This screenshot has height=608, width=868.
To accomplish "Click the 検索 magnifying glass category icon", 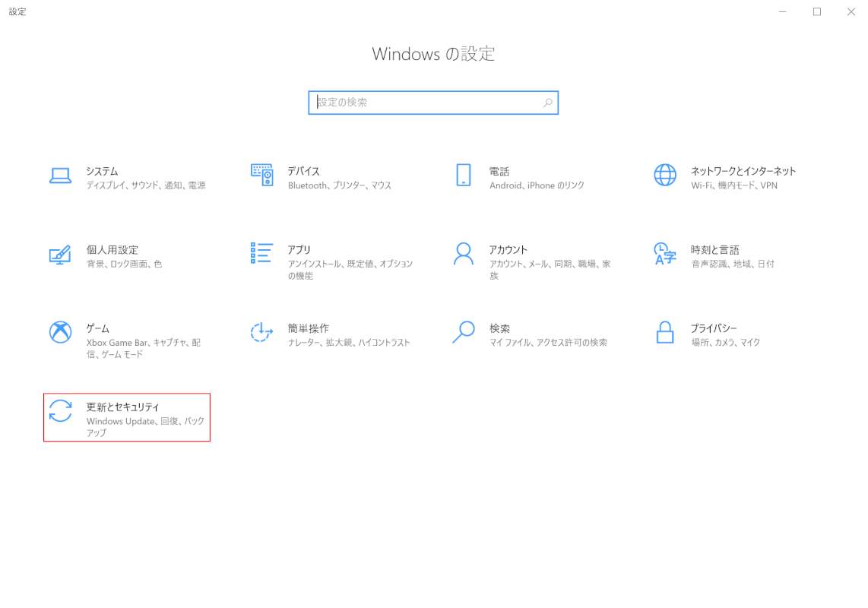I will click(463, 332).
